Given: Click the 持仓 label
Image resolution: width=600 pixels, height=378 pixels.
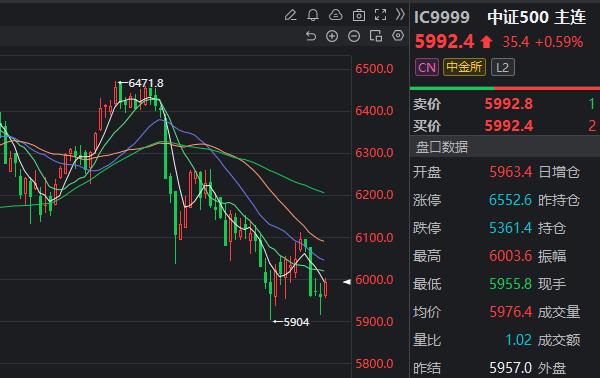Looking at the screenshot, I should (x=552, y=228).
